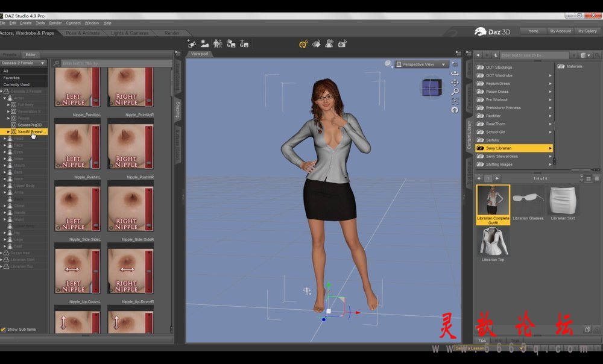603x364 pixels.
Task: Open the Perspective View dropdown
Action: (x=421, y=64)
